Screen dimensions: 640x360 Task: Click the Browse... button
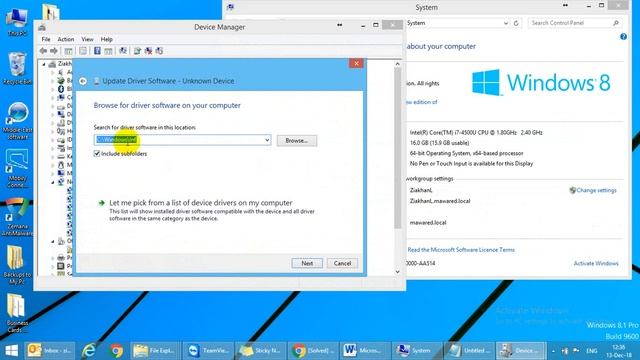tap(297, 140)
